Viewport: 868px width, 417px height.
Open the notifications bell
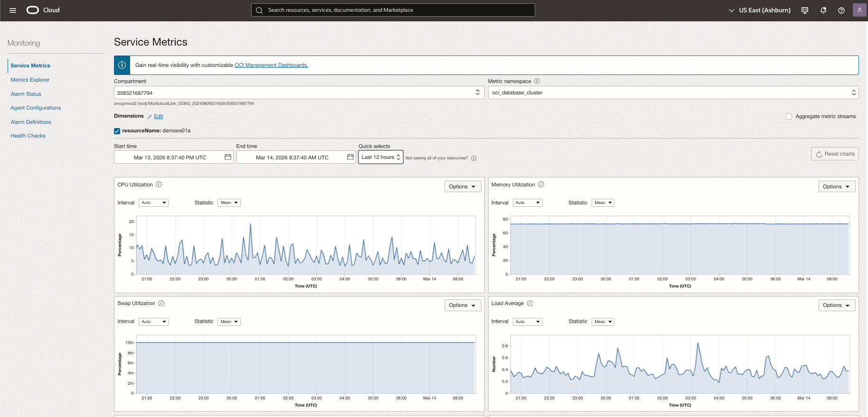(823, 10)
